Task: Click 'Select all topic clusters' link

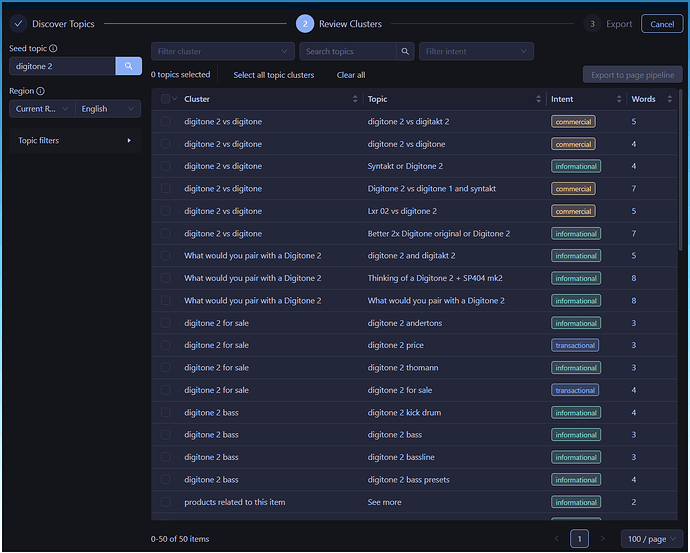Action: pyautogui.click(x=273, y=75)
